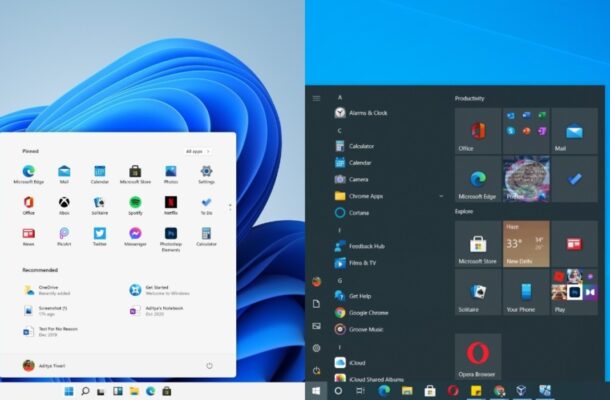Open OneDrive recommended item
The width and height of the screenshot is (610, 400).
pos(47,290)
